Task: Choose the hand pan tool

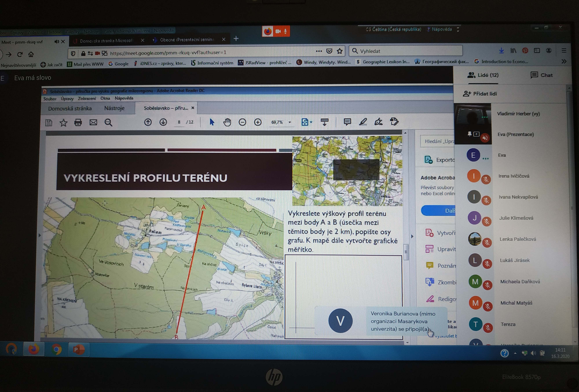Action: pos(227,122)
